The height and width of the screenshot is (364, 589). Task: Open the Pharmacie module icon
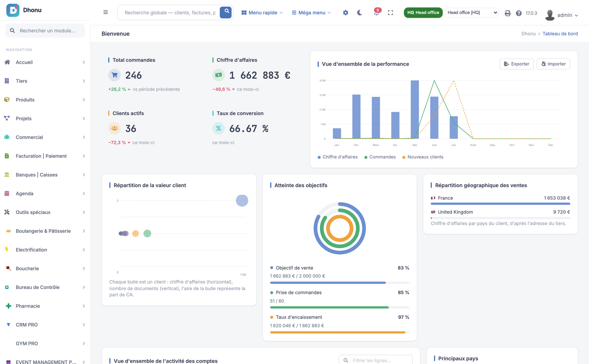coord(8,306)
